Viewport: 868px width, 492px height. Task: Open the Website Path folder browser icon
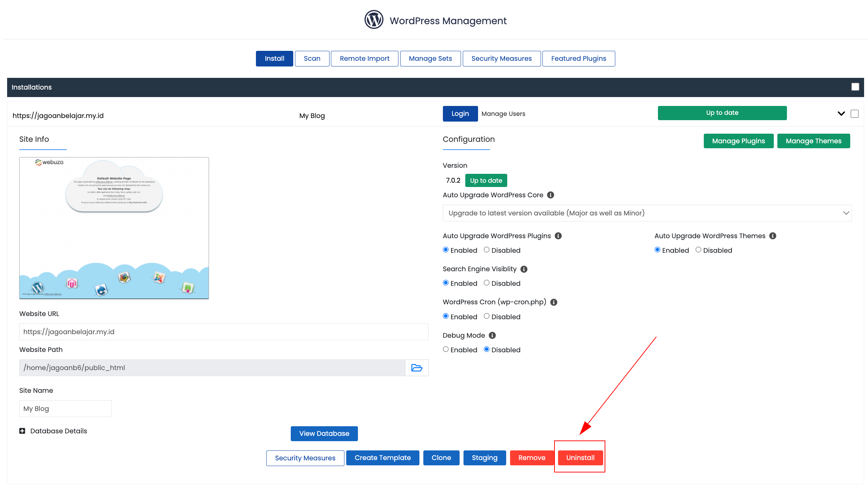click(x=417, y=368)
